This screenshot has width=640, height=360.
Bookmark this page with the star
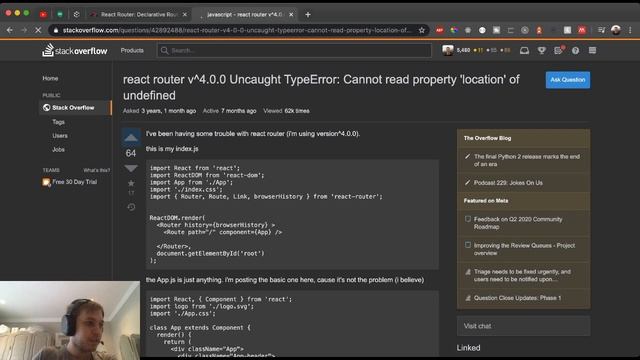[x=422, y=30]
